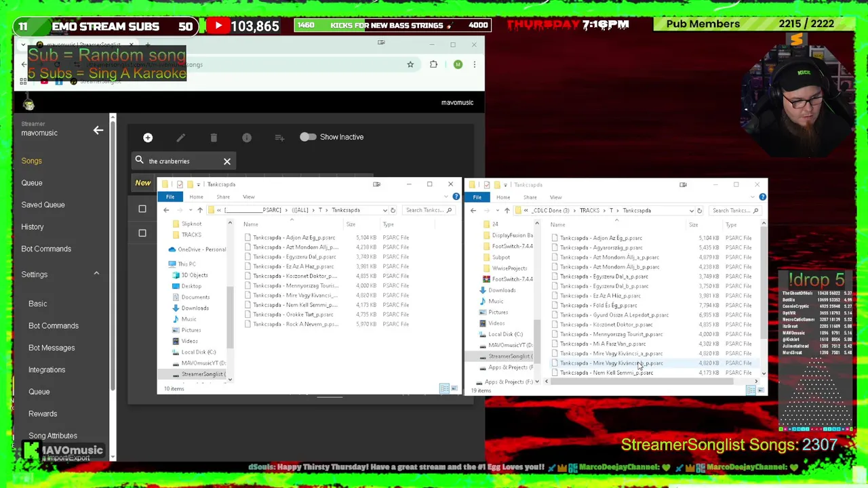
Task: Open the View tab in right Explorer window
Action: (555, 197)
